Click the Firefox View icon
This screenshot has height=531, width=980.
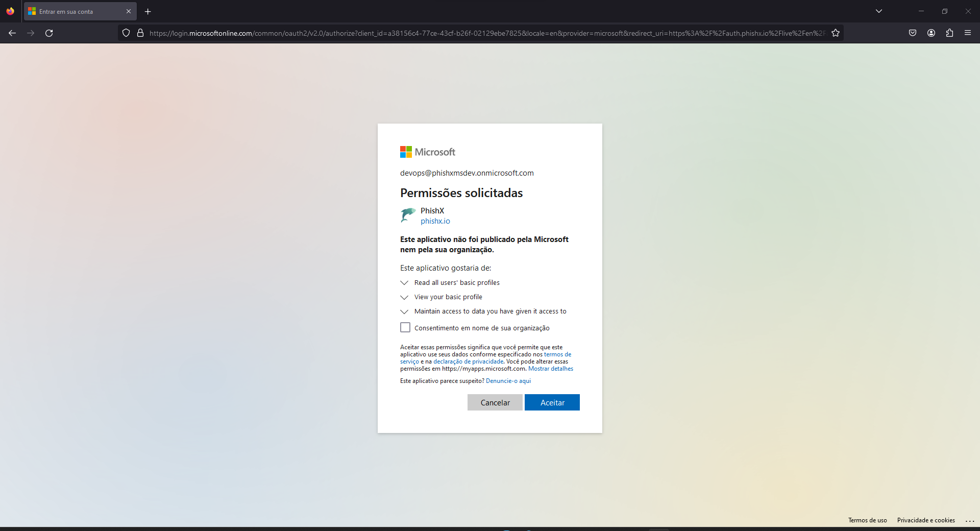coord(10,11)
